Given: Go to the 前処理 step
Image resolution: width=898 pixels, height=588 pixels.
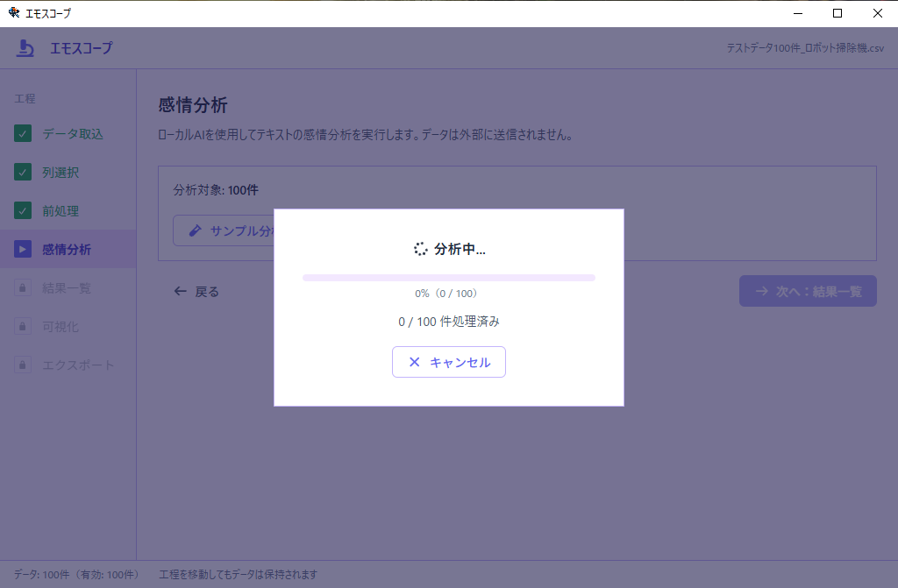Looking at the screenshot, I should click(68, 210).
